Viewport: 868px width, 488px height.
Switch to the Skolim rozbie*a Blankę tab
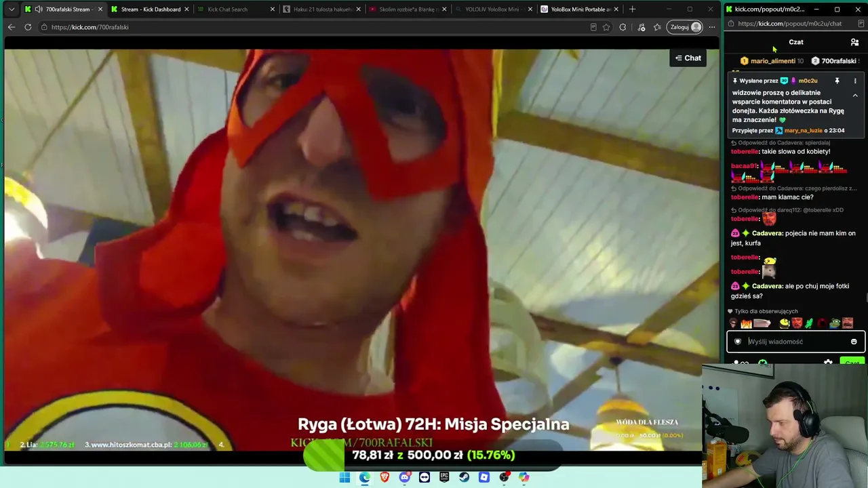[x=408, y=9]
